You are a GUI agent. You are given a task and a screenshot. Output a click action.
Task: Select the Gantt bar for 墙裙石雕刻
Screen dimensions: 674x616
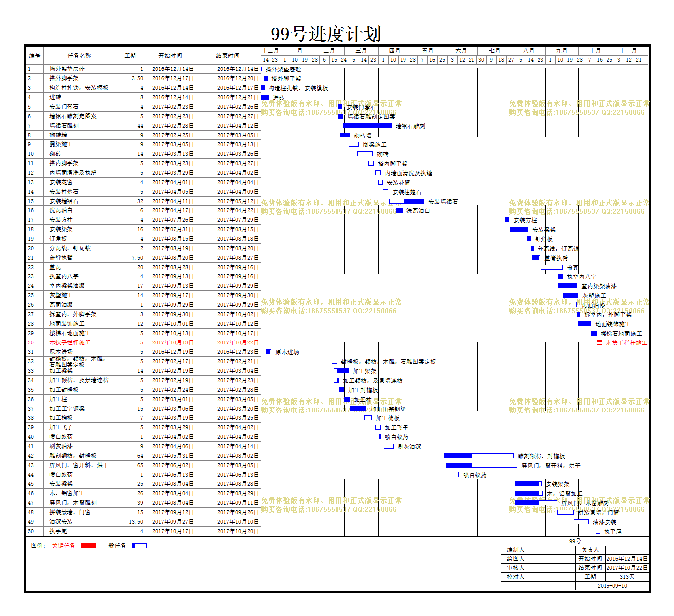point(368,126)
